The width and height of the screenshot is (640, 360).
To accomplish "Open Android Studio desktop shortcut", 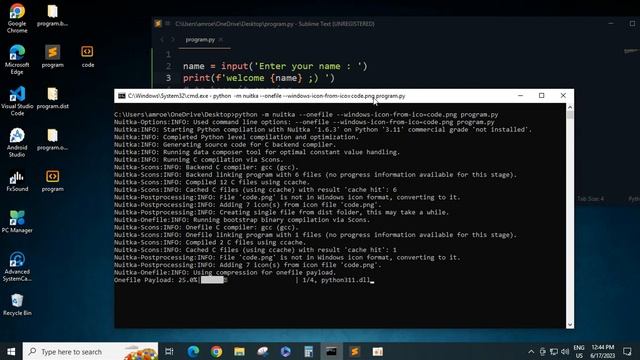I will (17, 142).
